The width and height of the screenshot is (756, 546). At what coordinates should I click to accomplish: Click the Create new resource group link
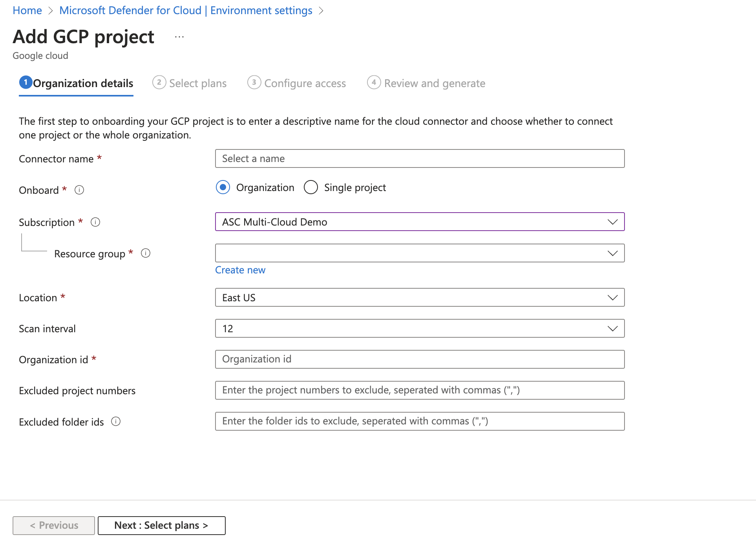point(240,270)
